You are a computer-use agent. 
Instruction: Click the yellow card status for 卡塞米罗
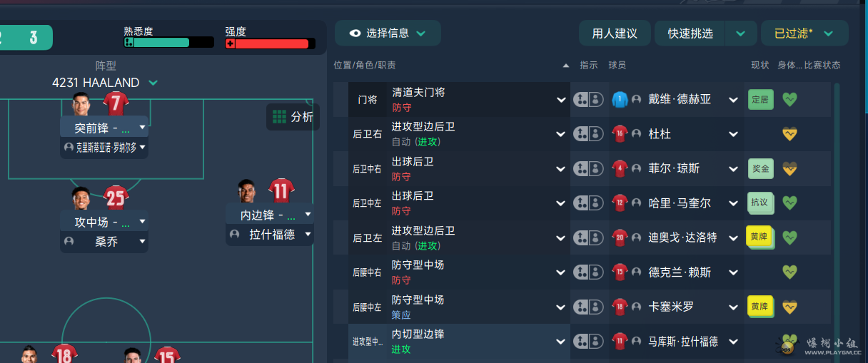759,306
